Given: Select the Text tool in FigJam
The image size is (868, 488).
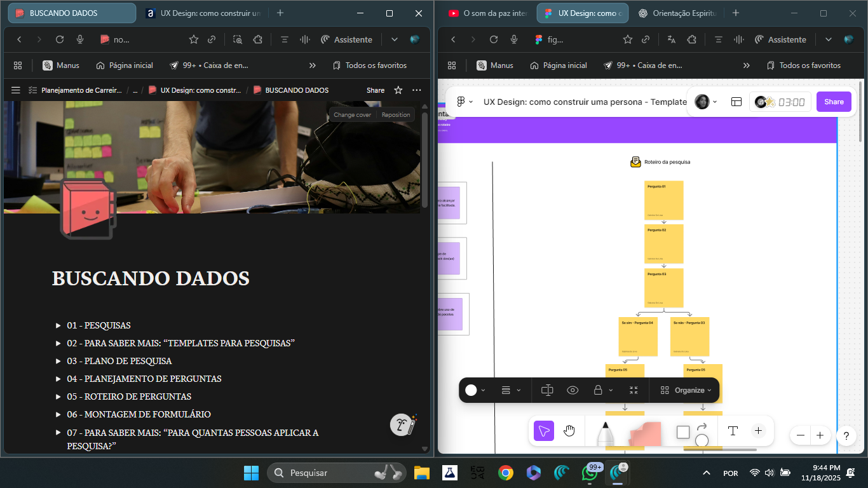Looking at the screenshot, I should 733,431.
